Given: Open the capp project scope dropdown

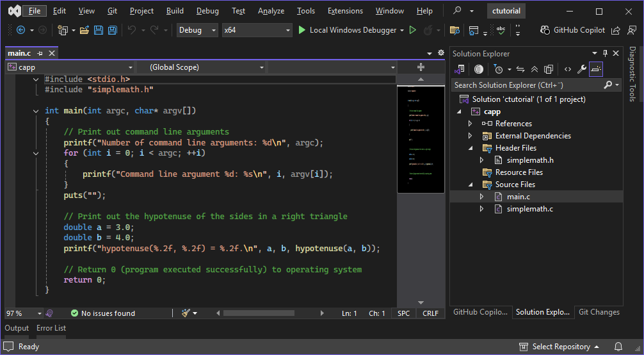Looking at the screenshot, I should coord(70,67).
